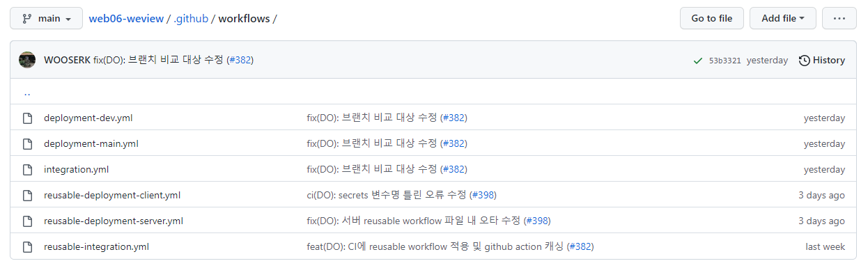Open 'feat(DO): CI에 reusable workflow' commit message
Screen dimensions: 868x268
[x=435, y=246]
